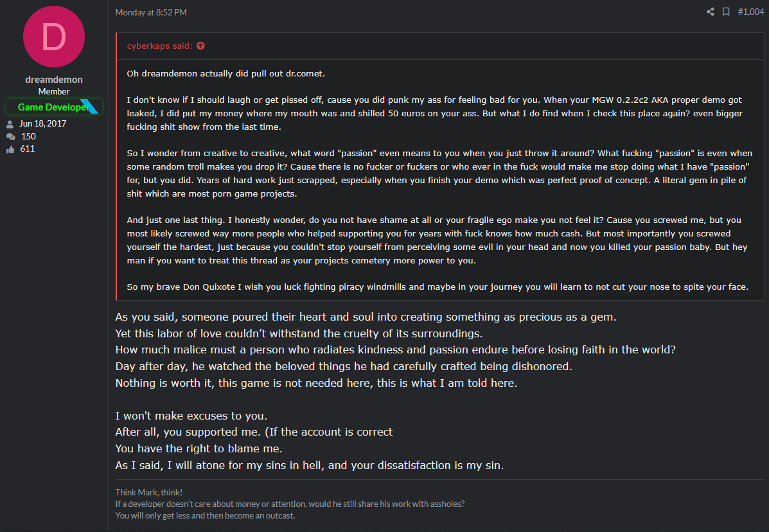Click the 150 messages count
The height and width of the screenshot is (532, 769).
click(28, 136)
